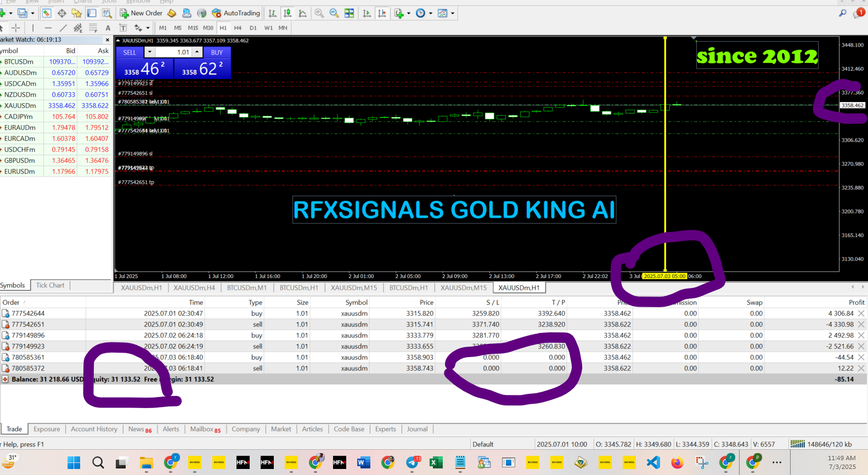Toggle chart shift from right border
Viewport: 868px width, 475px height.
tap(382, 13)
